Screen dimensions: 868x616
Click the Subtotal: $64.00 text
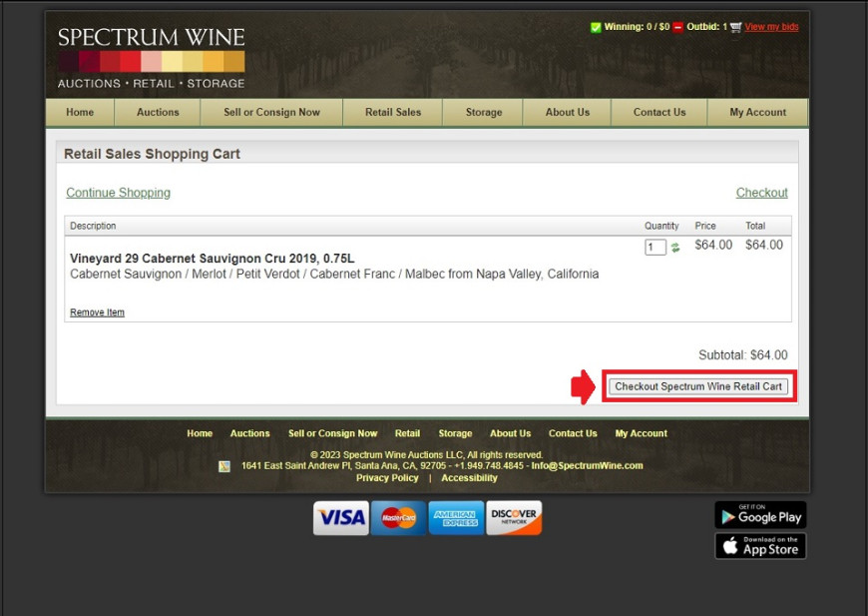click(743, 355)
